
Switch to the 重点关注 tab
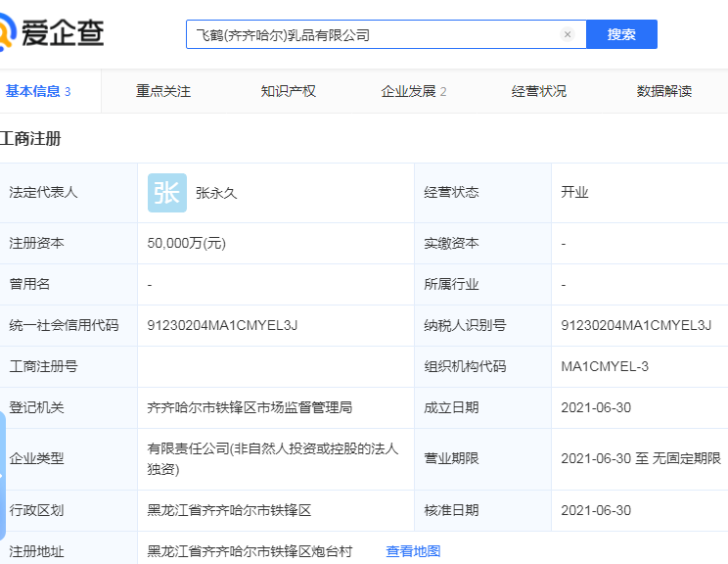coord(163,91)
